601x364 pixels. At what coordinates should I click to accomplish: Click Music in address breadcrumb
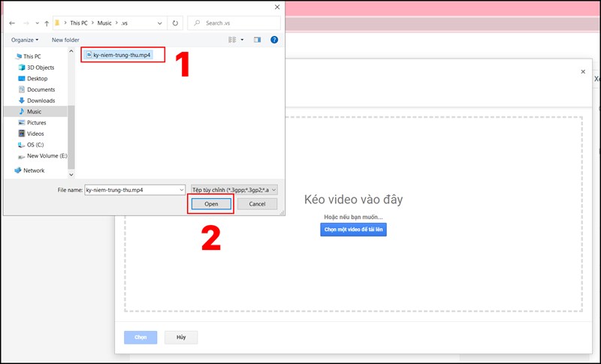[x=104, y=23]
